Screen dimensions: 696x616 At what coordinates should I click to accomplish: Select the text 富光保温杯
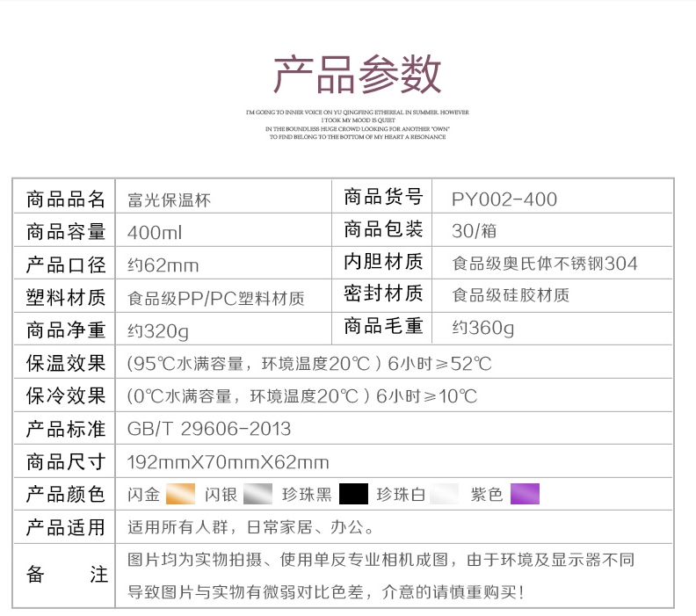click(x=169, y=200)
